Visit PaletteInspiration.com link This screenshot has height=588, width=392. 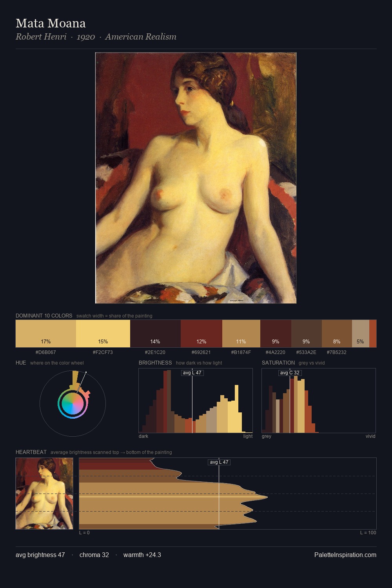coord(345,555)
